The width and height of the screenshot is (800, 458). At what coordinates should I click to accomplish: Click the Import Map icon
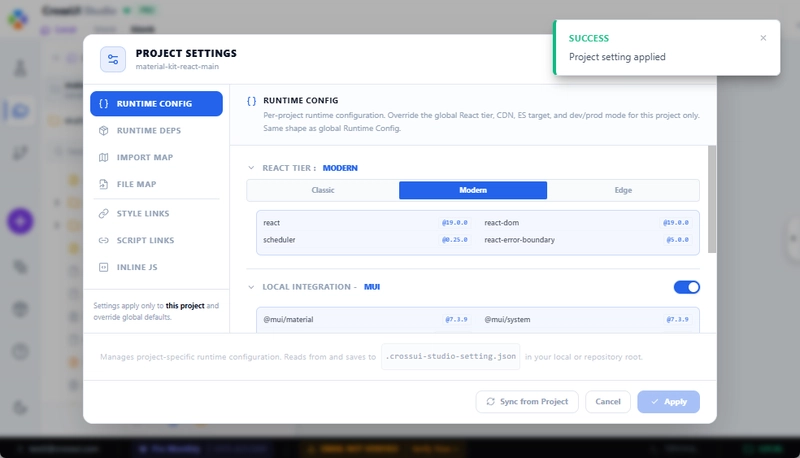(x=104, y=157)
